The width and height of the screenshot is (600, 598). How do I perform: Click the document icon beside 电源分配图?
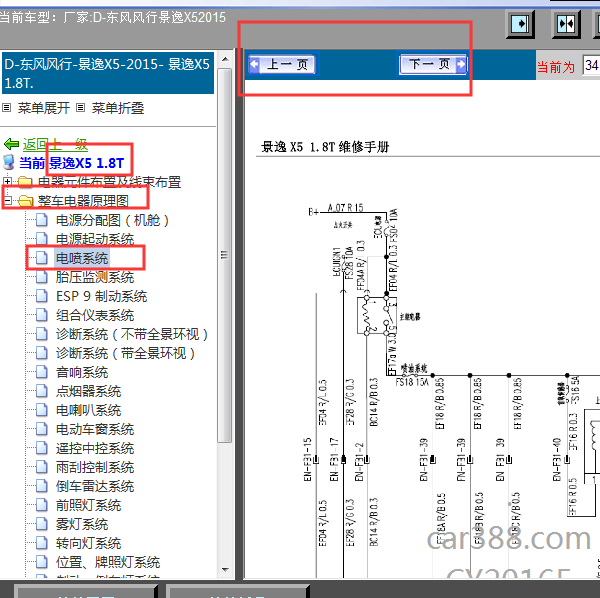point(42,220)
